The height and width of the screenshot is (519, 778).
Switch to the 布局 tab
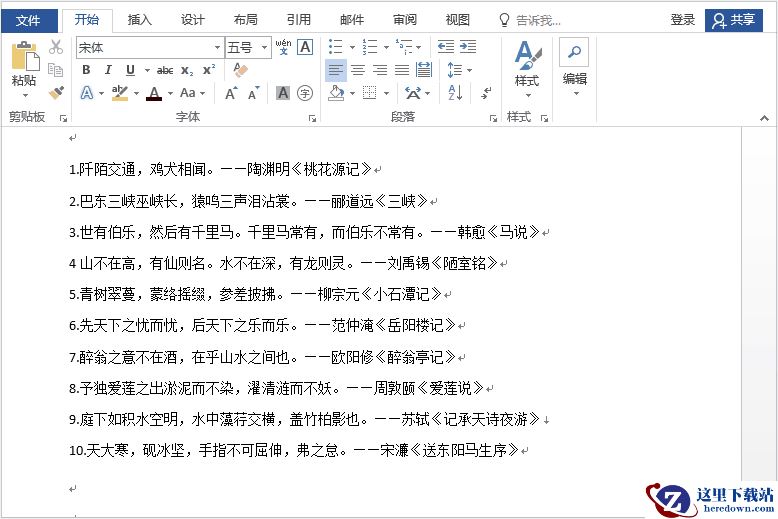pyautogui.click(x=246, y=20)
